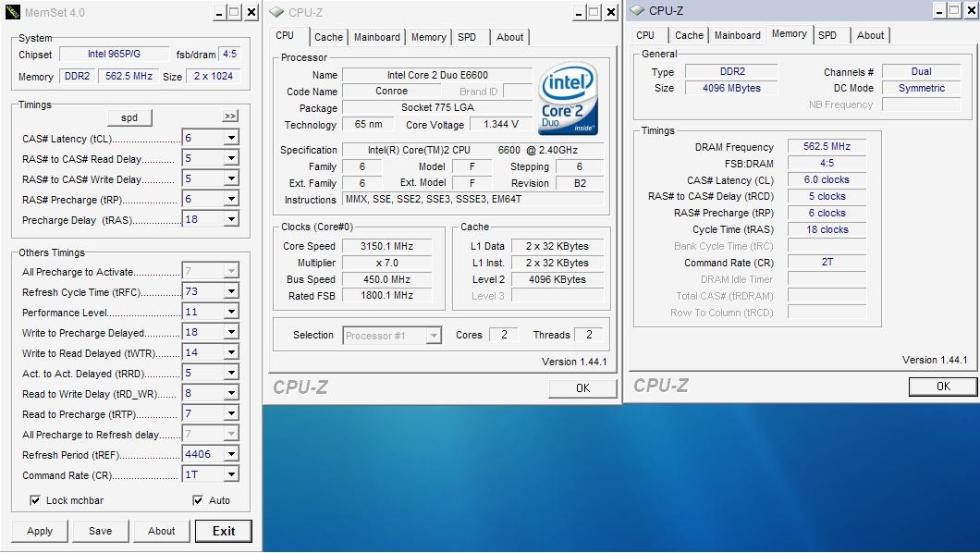Click the Save button in MemSet

[x=100, y=531]
